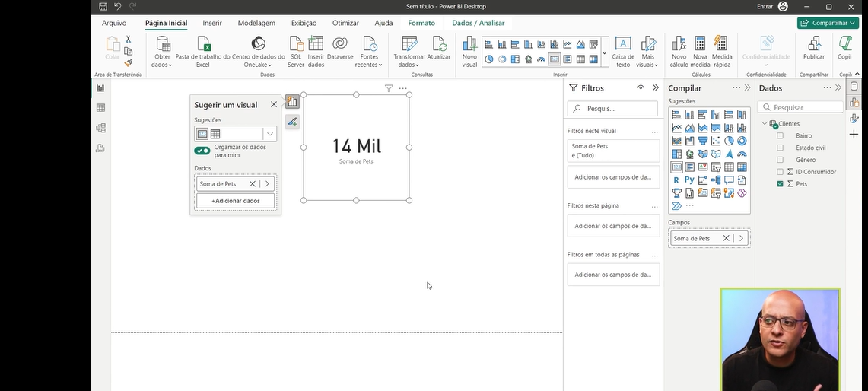Switch to Table view in left sidebar
The image size is (868, 391).
[100, 108]
